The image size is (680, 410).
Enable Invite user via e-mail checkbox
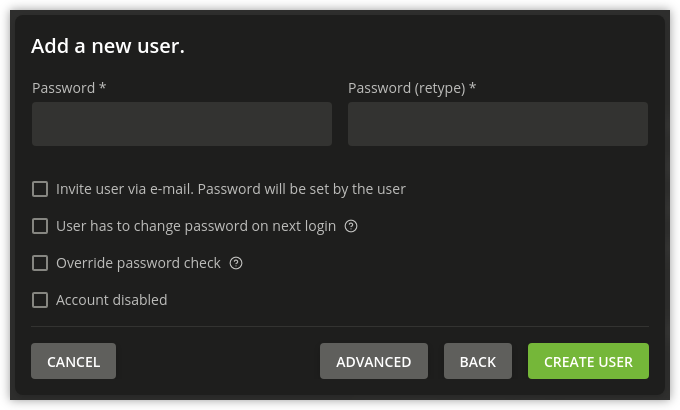40,189
